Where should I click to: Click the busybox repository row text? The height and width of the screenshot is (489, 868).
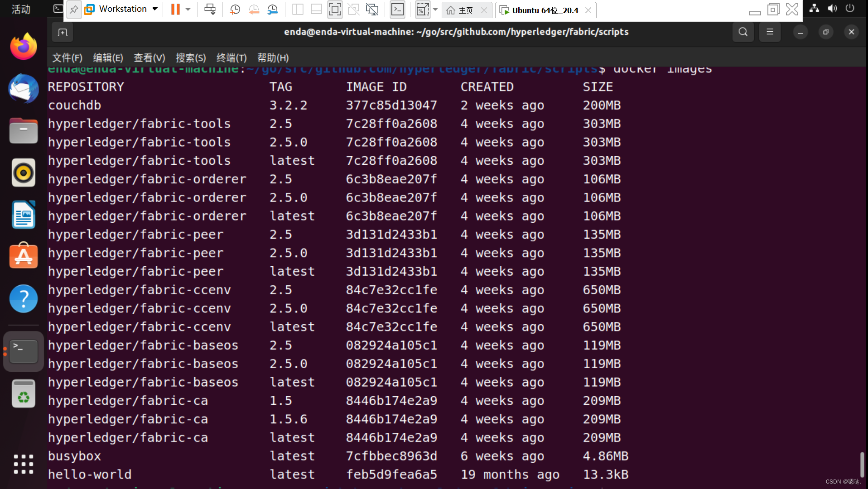[75, 456]
